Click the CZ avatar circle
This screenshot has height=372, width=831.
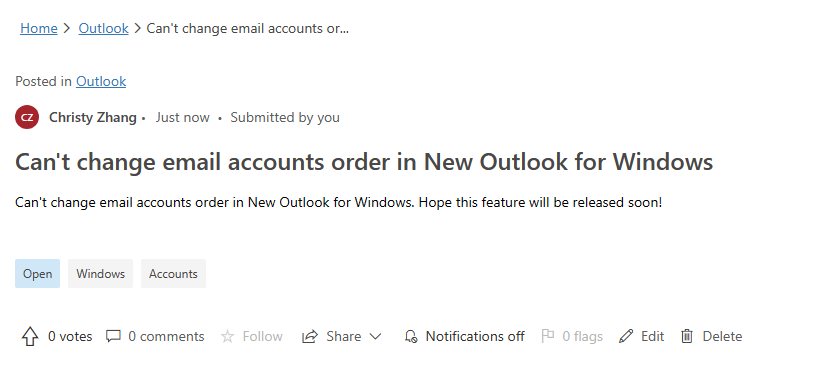[x=27, y=117]
